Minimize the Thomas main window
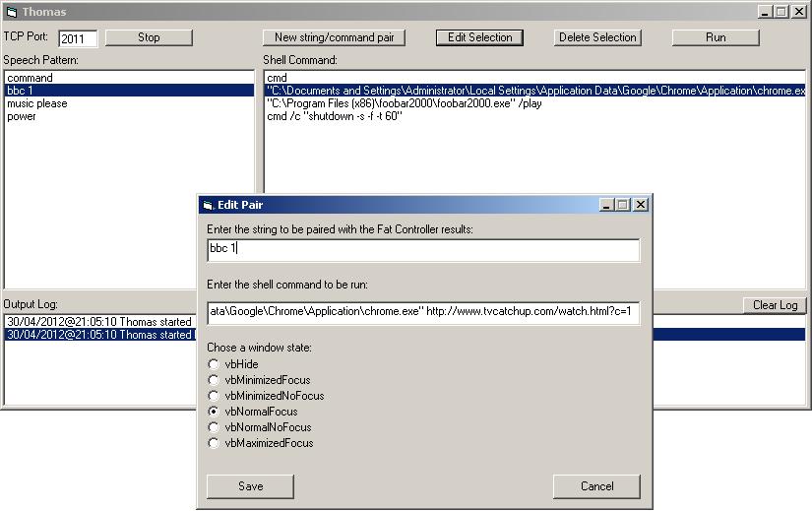812x511 pixels. (765, 12)
